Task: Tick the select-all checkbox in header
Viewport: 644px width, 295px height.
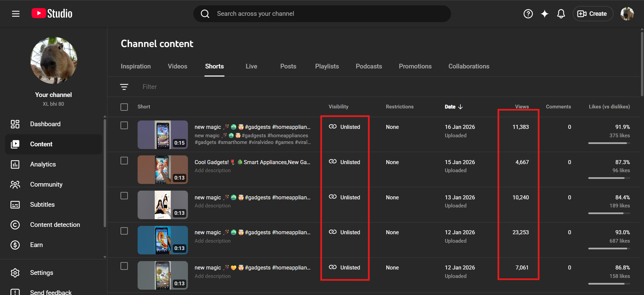Action: [124, 107]
